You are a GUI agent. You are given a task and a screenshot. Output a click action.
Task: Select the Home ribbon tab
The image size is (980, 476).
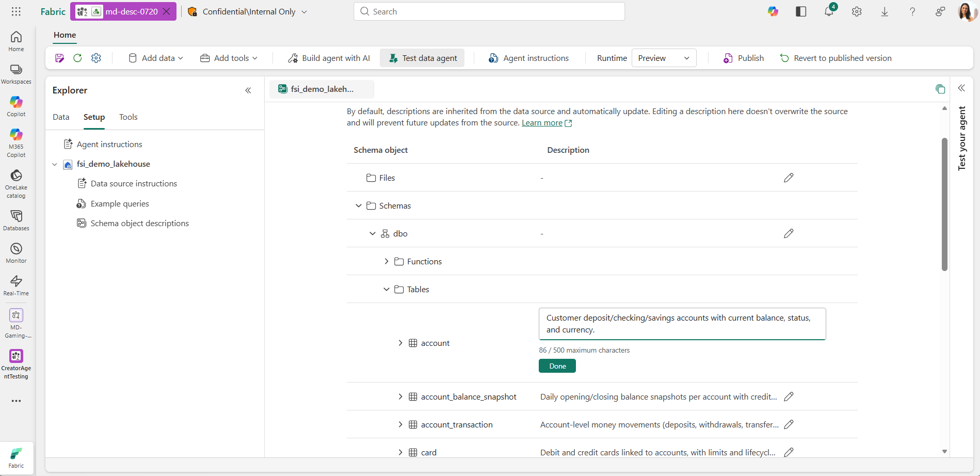65,35
